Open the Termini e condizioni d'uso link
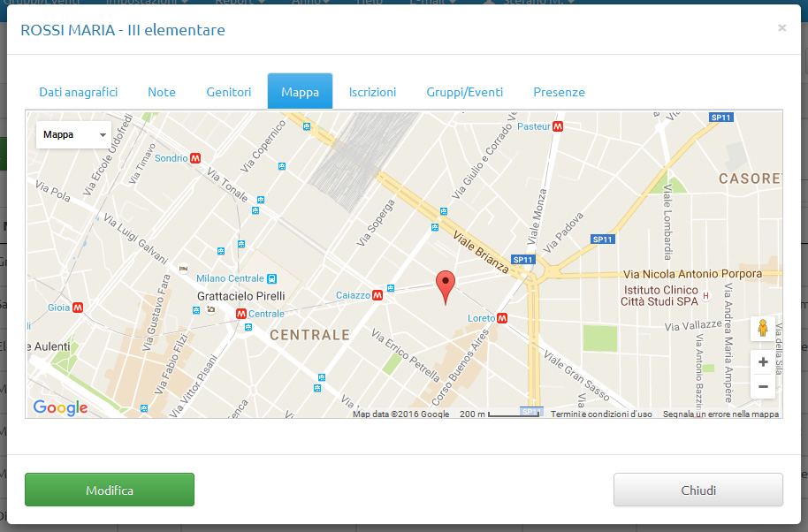This screenshot has width=808, height=532. (x=601, y=414)
